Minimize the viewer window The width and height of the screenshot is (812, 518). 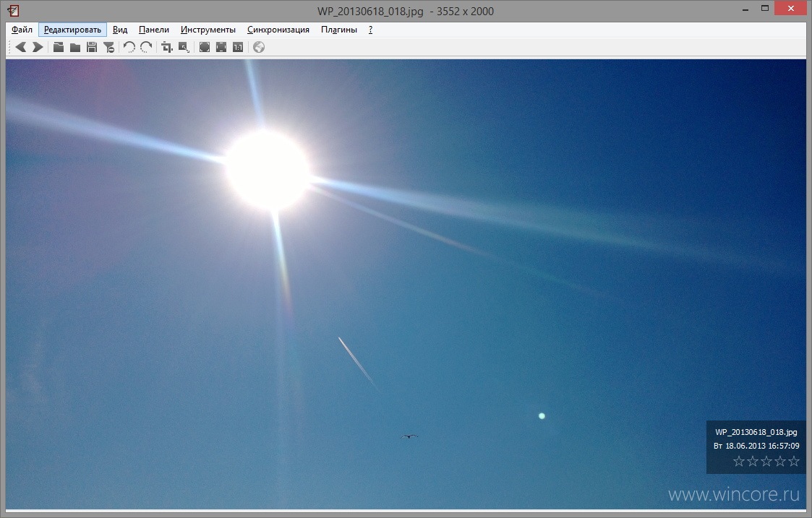point(745,9)
